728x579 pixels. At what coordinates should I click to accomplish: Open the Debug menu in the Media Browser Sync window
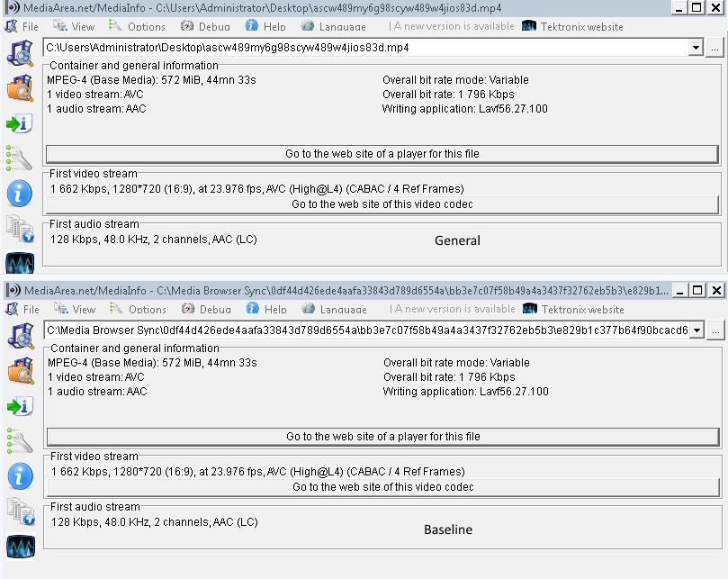[x=206, y=309]
